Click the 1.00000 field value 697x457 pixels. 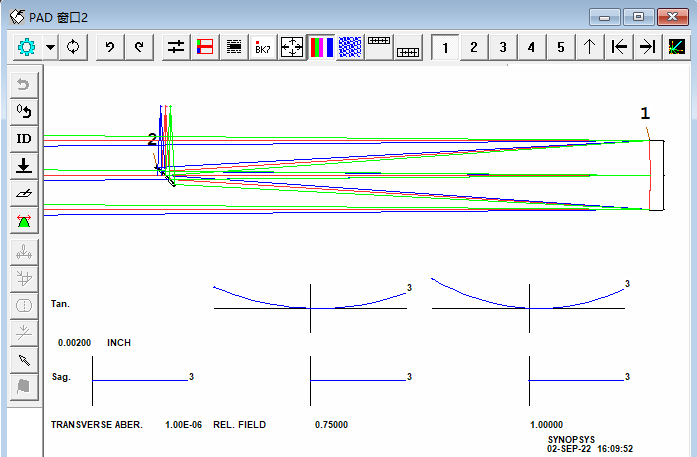coord(546,425)
